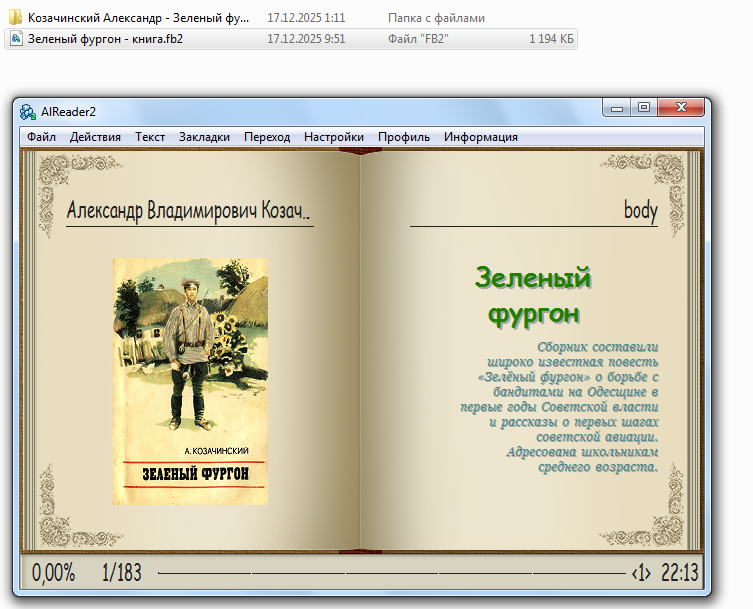The image size is (753, 609).
Task: Open the Информация menu
Action: click(481, 137)
